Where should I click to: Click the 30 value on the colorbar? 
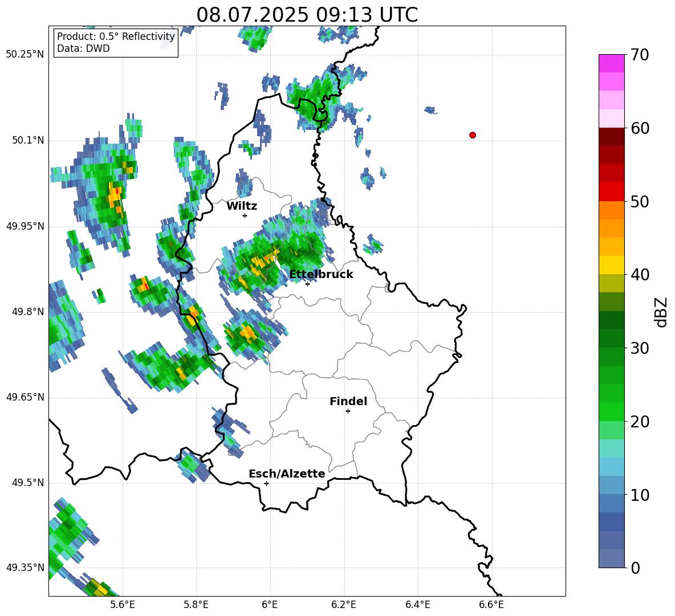click(639, 348)
